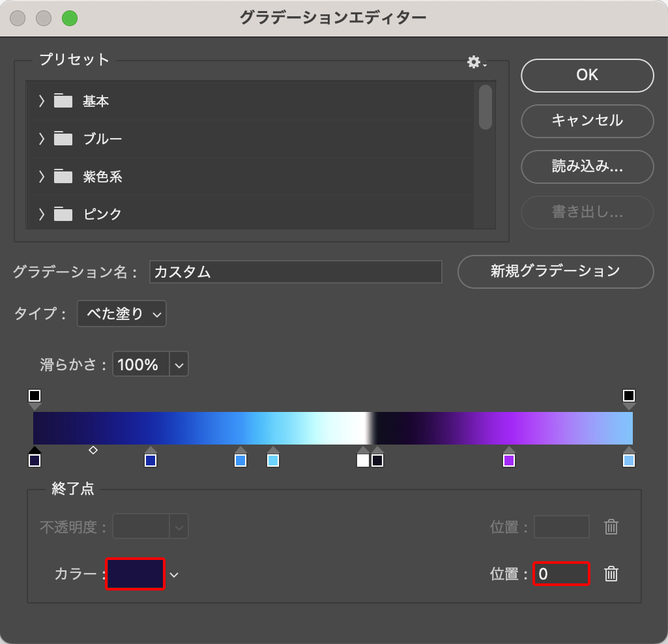The image size is (668, 644).
Task: Click the OK button
Action: (x=587, y=75)
